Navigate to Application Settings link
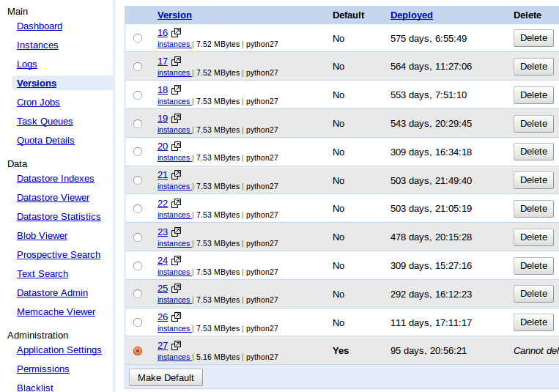 point(59,350)
